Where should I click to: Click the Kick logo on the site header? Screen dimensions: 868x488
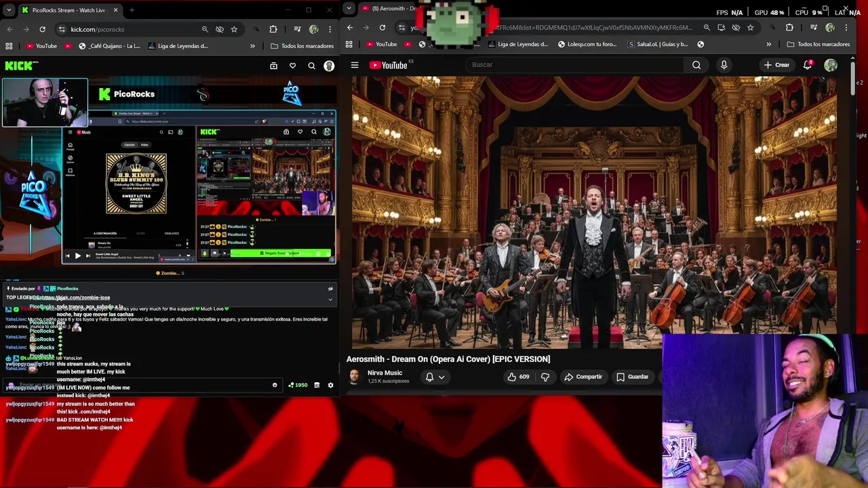coord(21,66)
